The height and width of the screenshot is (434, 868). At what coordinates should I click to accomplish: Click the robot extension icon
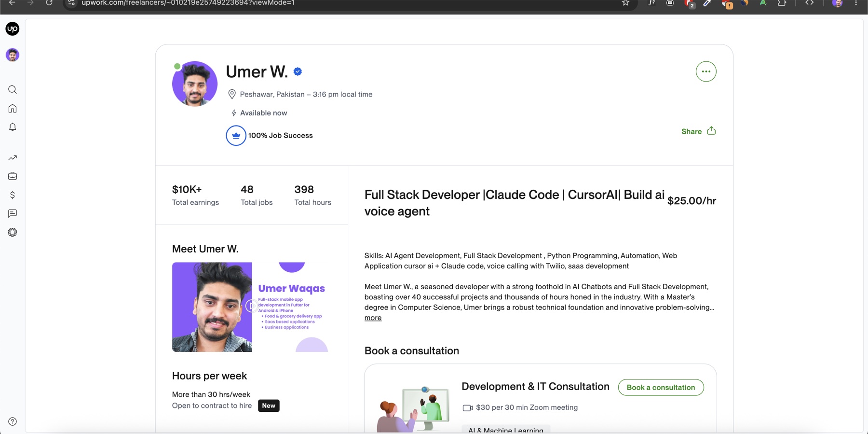click(x=670, y=3)
